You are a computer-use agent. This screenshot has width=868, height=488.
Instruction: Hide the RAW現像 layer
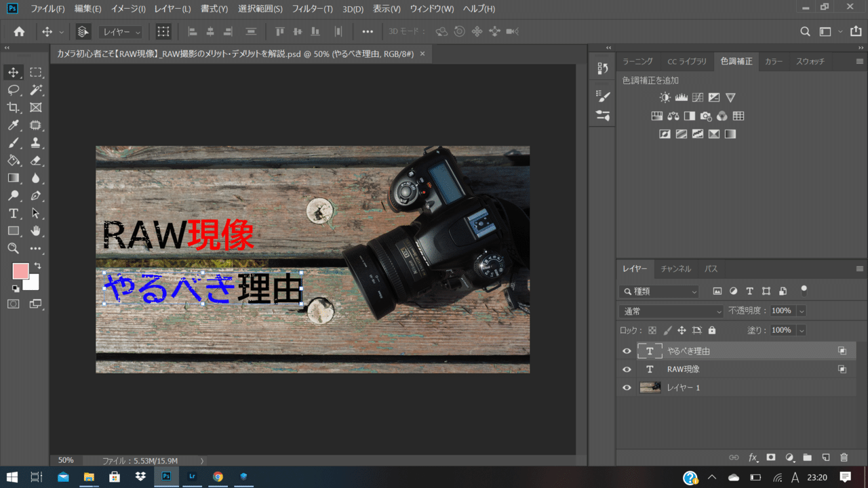tap(627, 369)
